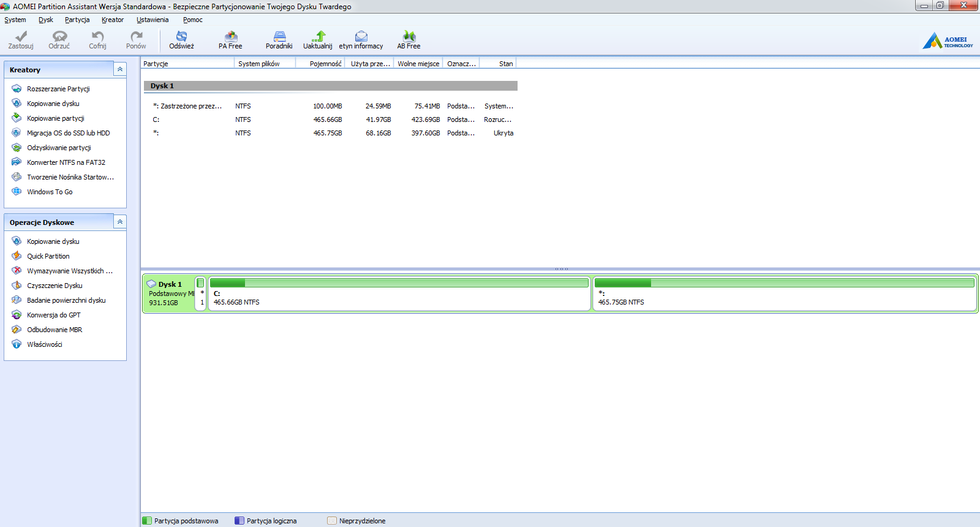Click the pane splitter grip dots
The image size is (980, 527).
point(561,269)
